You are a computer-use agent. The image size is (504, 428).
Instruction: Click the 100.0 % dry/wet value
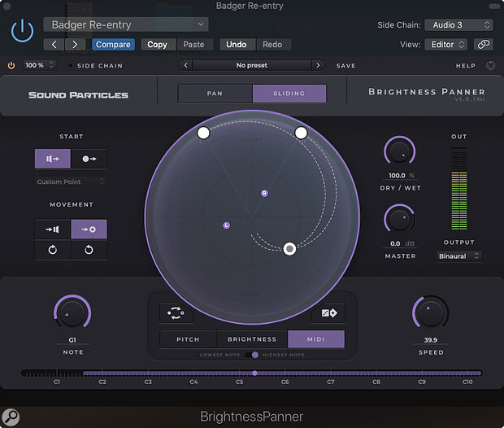coord(402,176)
